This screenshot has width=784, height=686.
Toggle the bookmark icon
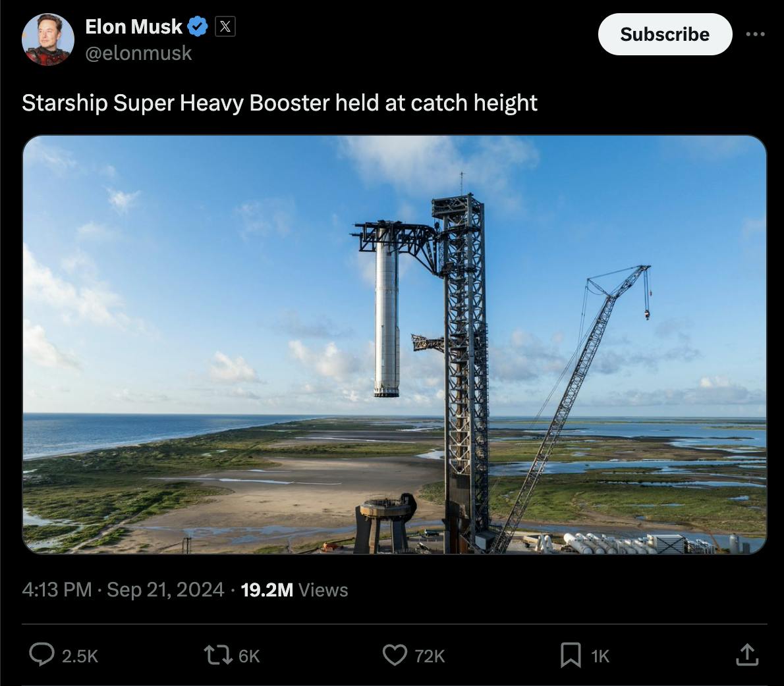click(x=571, y=655)
